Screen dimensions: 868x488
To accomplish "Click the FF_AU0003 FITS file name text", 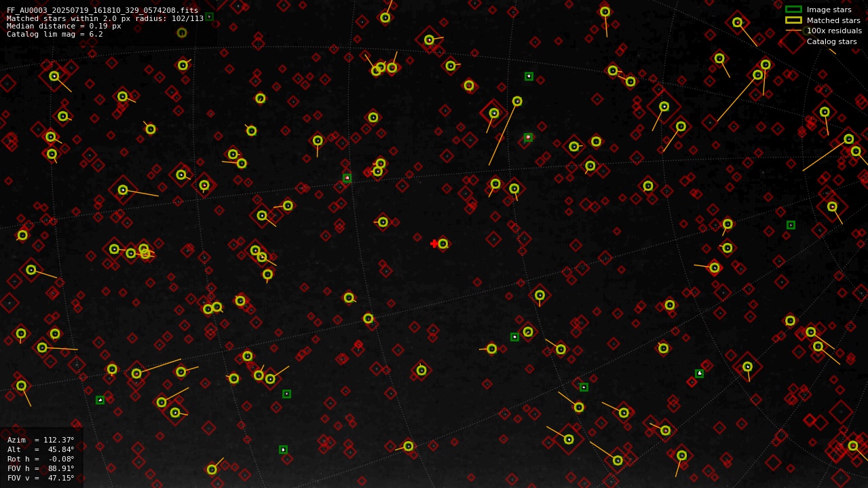I will click(102, 10).
